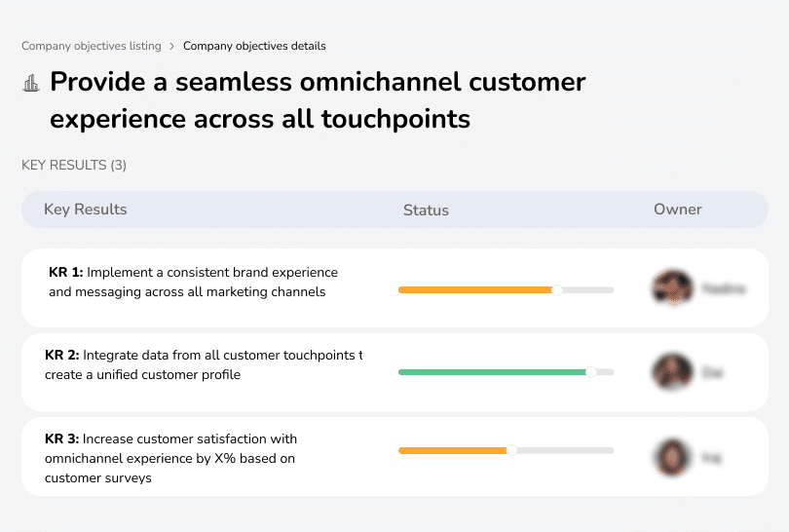
Task: Open KR 1 consistent brand experience row
Action: 193,282
